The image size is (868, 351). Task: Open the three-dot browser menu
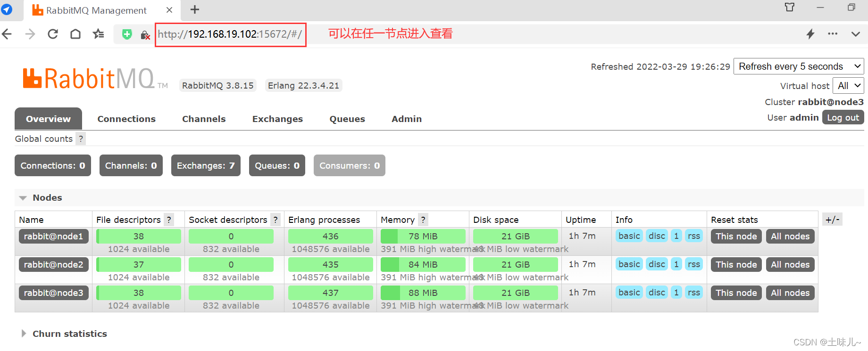[x=833, y=34]
